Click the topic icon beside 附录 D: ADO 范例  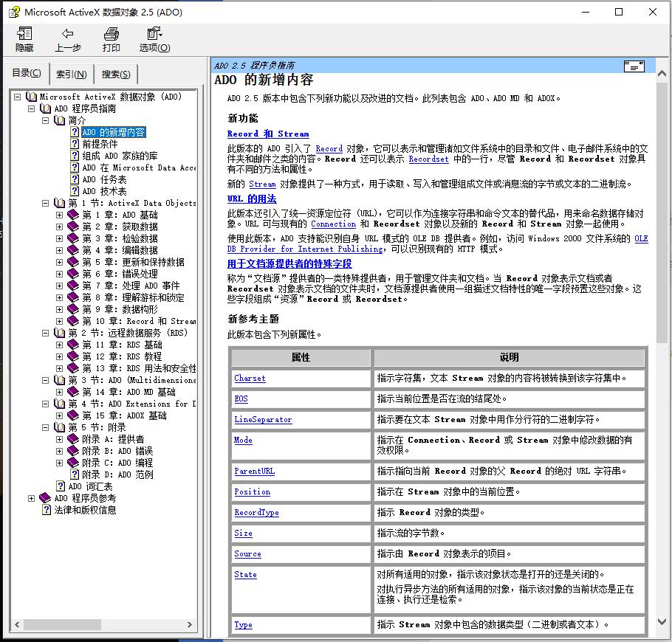[75, 474]
